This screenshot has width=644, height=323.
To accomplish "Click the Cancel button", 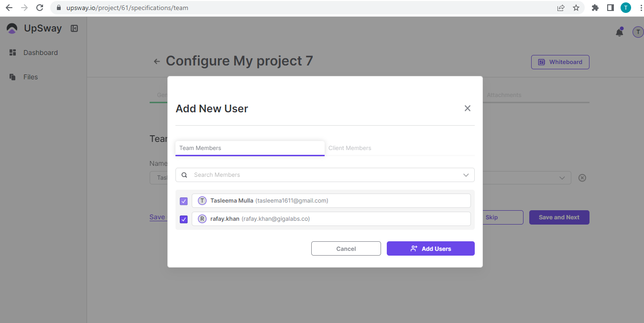I will point(346,248).
